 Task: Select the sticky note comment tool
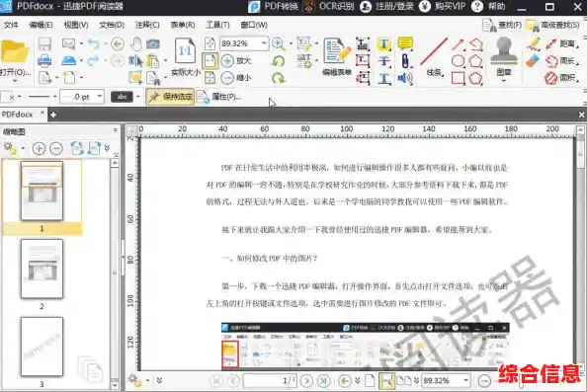(405, 43)
